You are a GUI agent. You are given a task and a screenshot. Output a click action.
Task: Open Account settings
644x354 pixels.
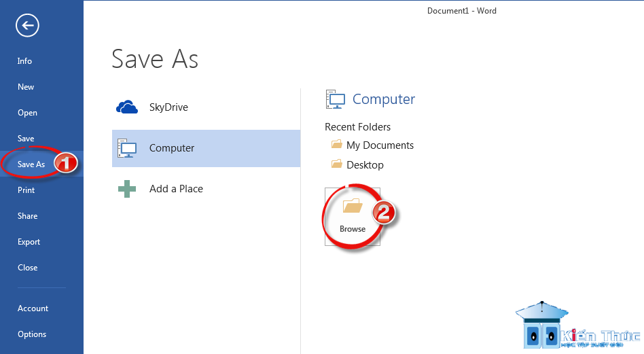(33, 308)
